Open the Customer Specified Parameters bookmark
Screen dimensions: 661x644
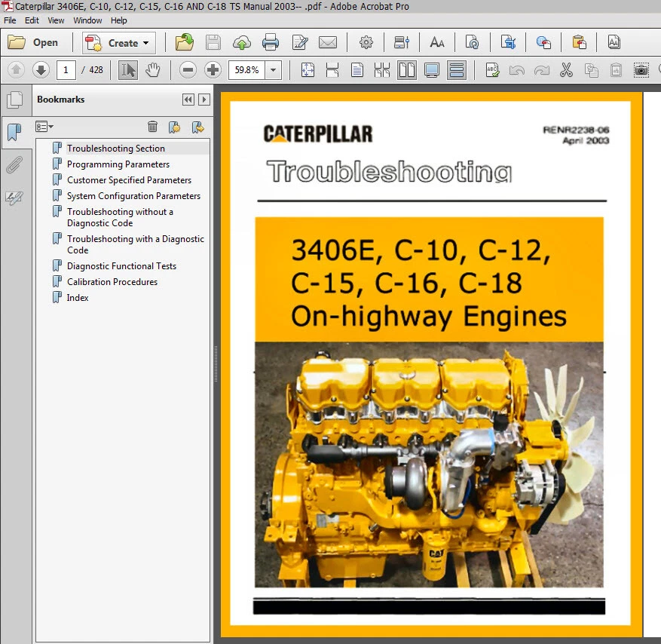pos(129,180)
